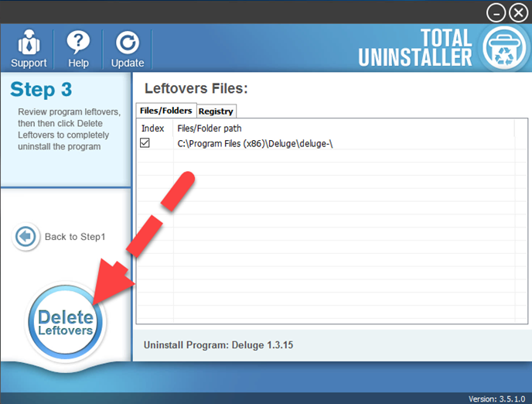Uncheck the Deluge leftover folder checkbox

(145, 143)
